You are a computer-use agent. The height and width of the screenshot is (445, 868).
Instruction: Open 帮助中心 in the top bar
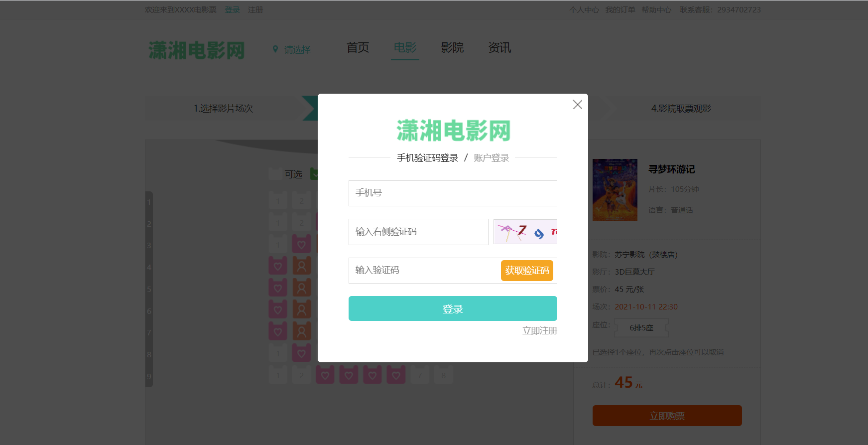pyautogui.click(x=656, y=10)
